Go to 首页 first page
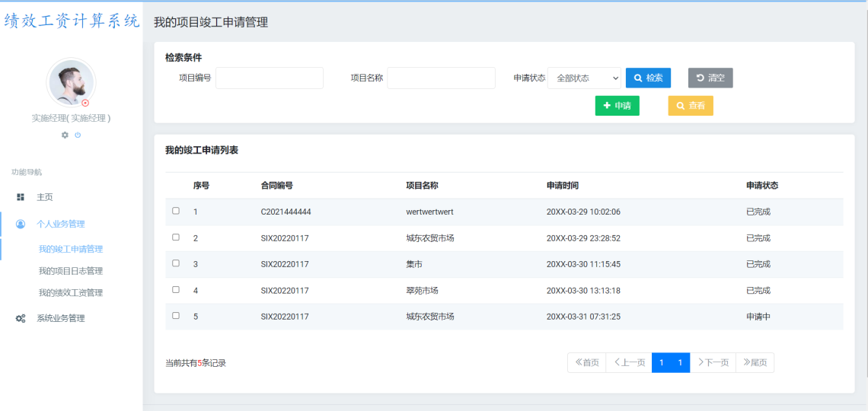Screen dimensions: 868x411 tap(587, 363)
